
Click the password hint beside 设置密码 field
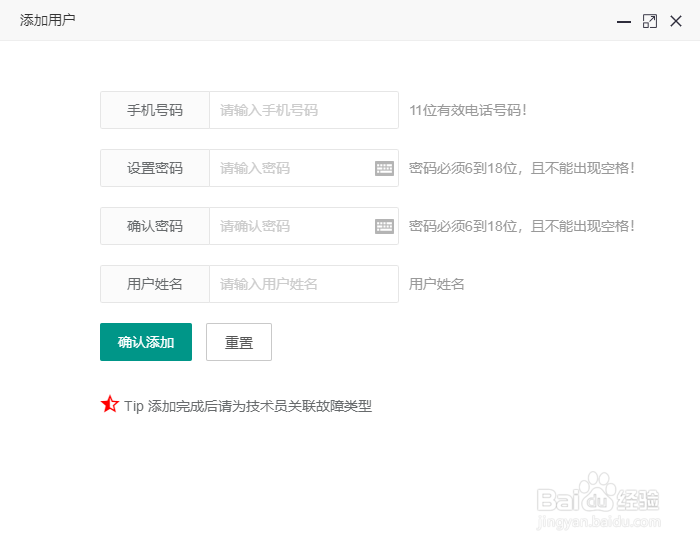(x=522, y=168)
